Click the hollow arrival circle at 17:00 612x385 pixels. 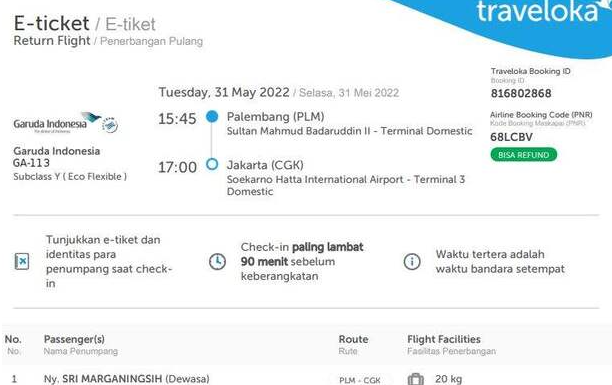click(x=212, y=164)
